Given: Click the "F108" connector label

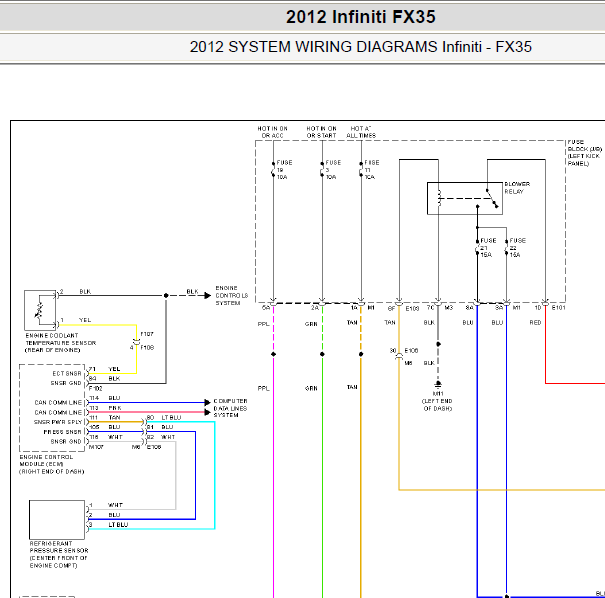Looking at the screenshot, I should click(147, 348).
